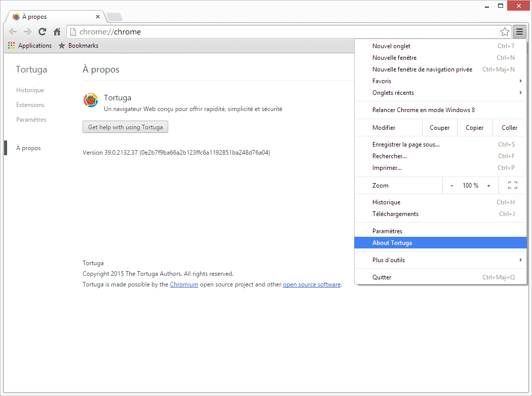Screen dimensions: 532x396
Task: Select Nouvel onglet from the menu
Action: tap(440, 46)
